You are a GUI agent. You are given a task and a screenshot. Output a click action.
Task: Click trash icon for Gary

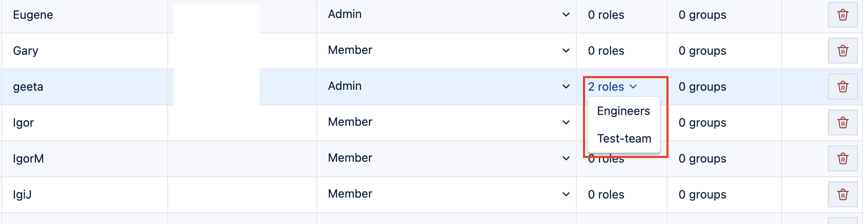tap(843, 51)
